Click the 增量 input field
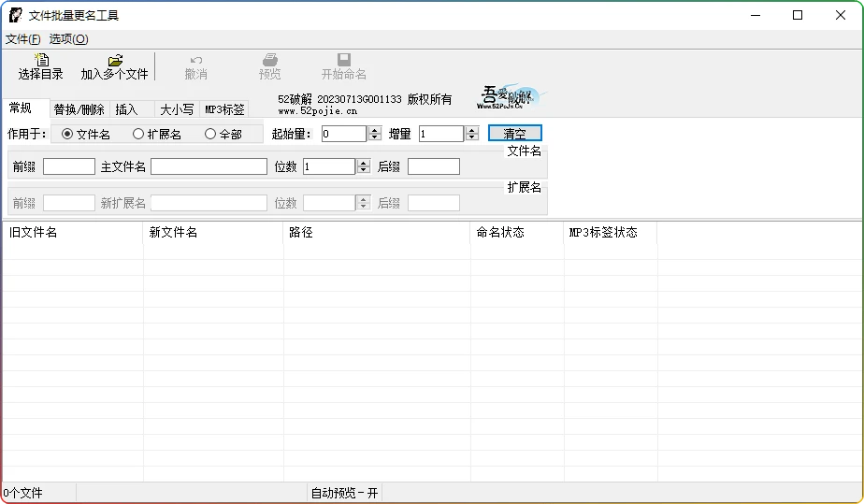Viewport: 864px width, 504px height. (441, 134)
